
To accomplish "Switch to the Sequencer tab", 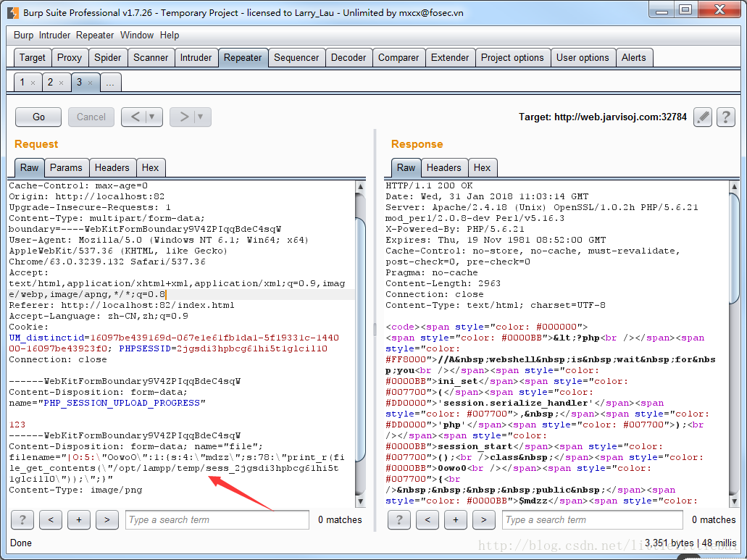I will click(296, 58).
